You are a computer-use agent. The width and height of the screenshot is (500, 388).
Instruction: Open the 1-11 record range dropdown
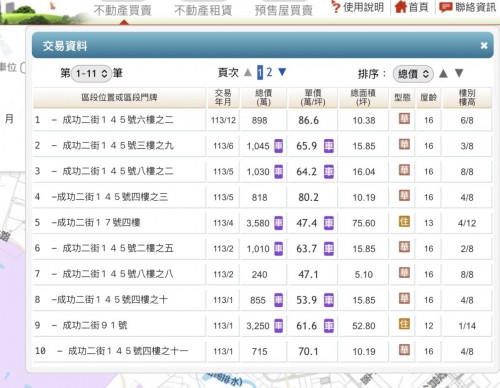pos(91,73)
